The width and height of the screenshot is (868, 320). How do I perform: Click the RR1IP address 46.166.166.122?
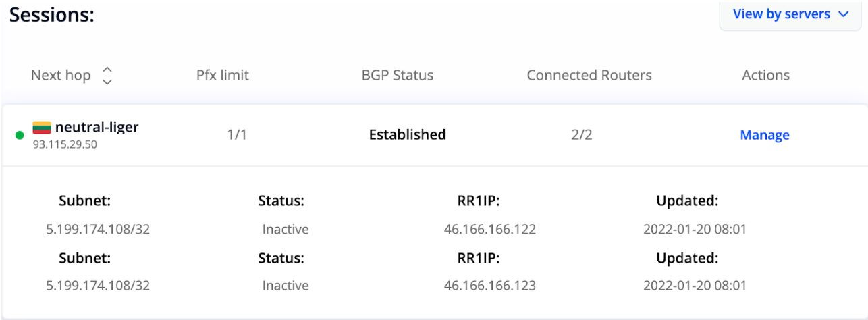click(490, 230)
